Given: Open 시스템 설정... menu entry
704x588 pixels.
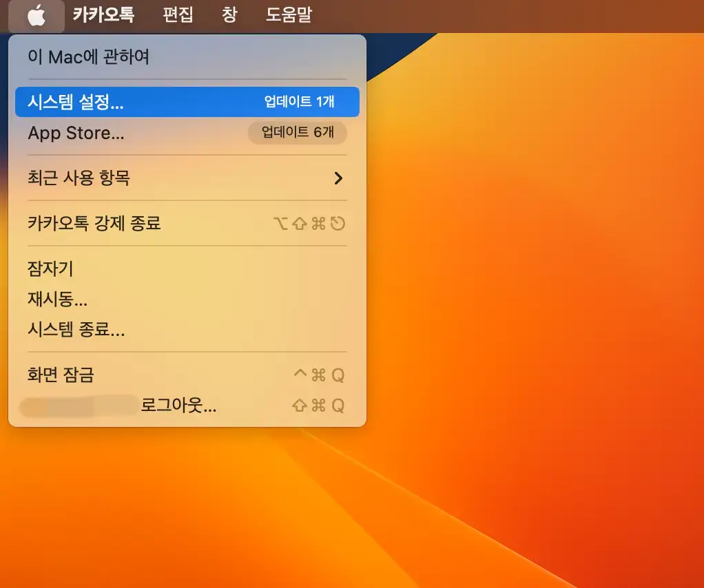Looking at the screenshot, I should [x=187, y=102].
